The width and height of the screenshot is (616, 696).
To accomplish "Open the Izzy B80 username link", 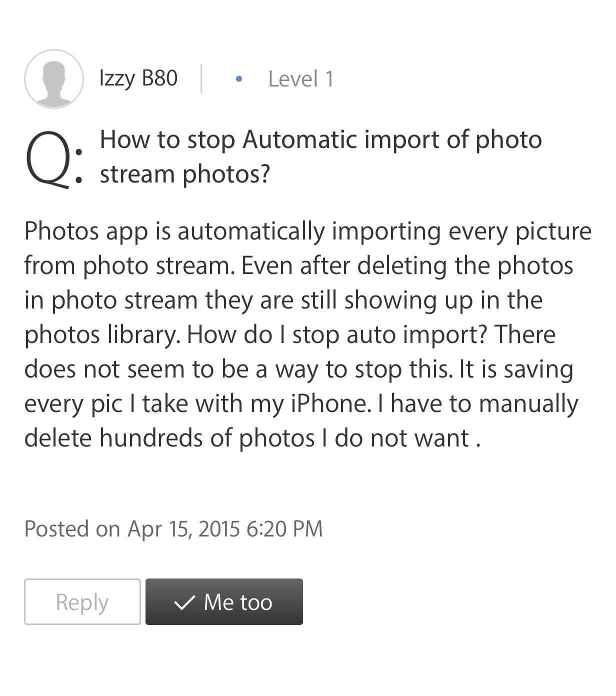I will [x=138, y=78].
